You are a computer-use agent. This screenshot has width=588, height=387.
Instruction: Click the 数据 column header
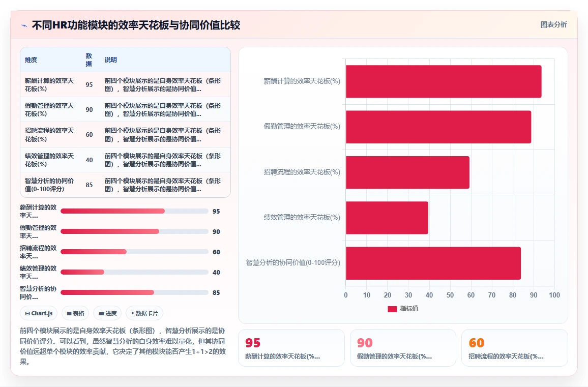(89, 59)
